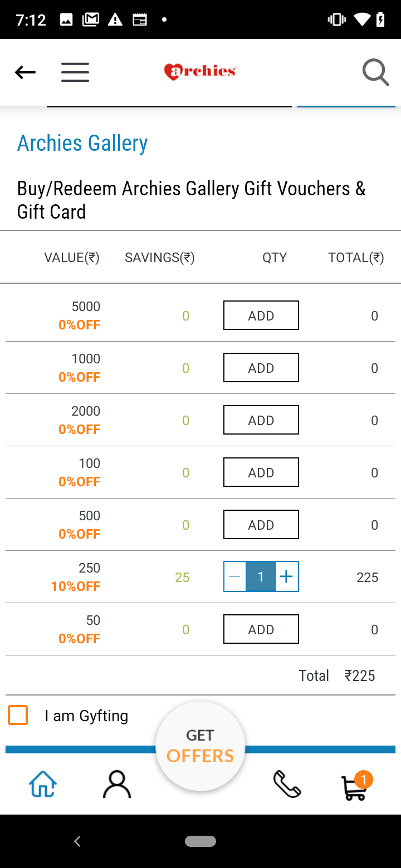Decrease the 250 voucher quantity with minus
Image resolution: width=401 pixels, height=868 pixels.
[x=234, y=577]
